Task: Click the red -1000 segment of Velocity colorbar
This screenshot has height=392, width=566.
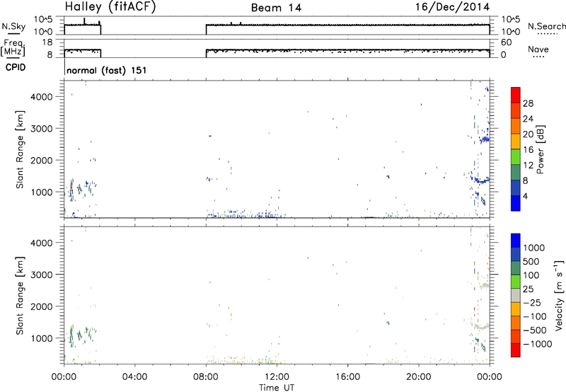Action: (516, 350)
